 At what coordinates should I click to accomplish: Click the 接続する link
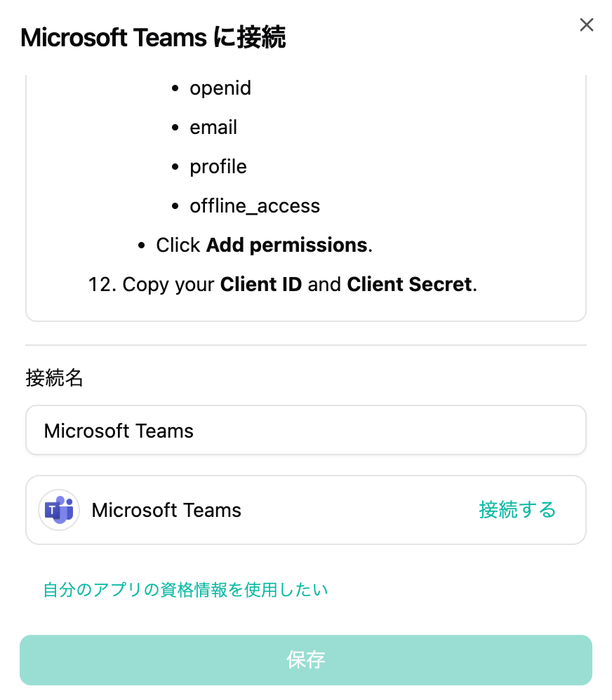pos(517,510)
